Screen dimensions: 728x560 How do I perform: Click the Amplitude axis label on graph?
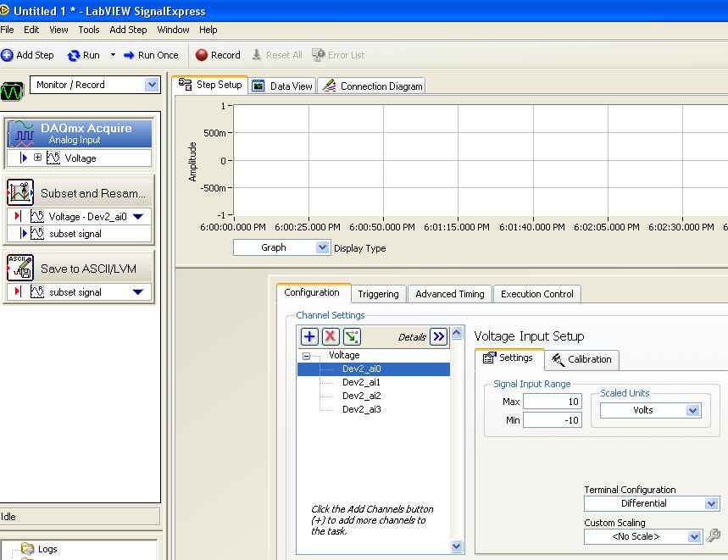point(192,162)
